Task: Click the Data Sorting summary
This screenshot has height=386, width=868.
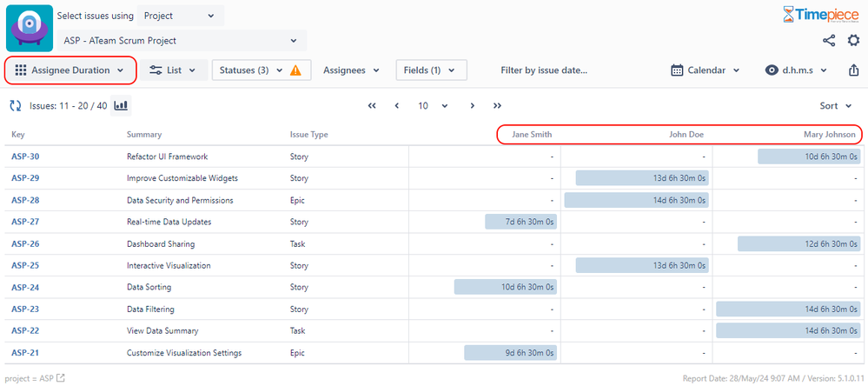Action: point(149,288)
